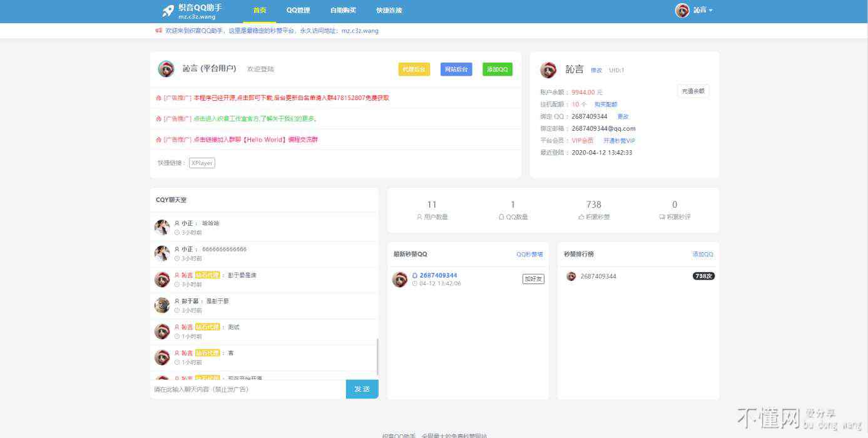Image resolution: width=868 pixels, height=438 pixels.
Task: Select bound email 2687409344@qq.com text
Action: (x=603, y=129)
